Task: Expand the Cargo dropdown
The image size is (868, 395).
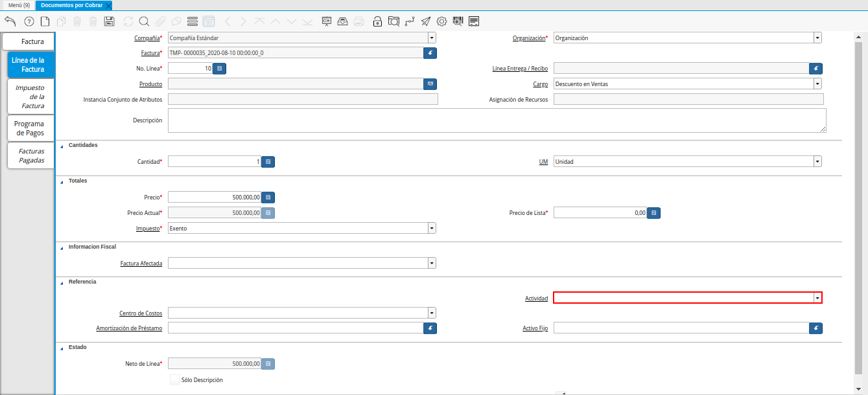Action: tap(817, 84)
